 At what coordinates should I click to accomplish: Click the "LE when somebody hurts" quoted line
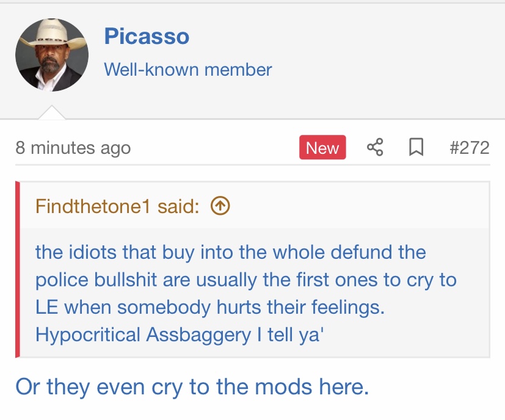[x=209, y=306]
